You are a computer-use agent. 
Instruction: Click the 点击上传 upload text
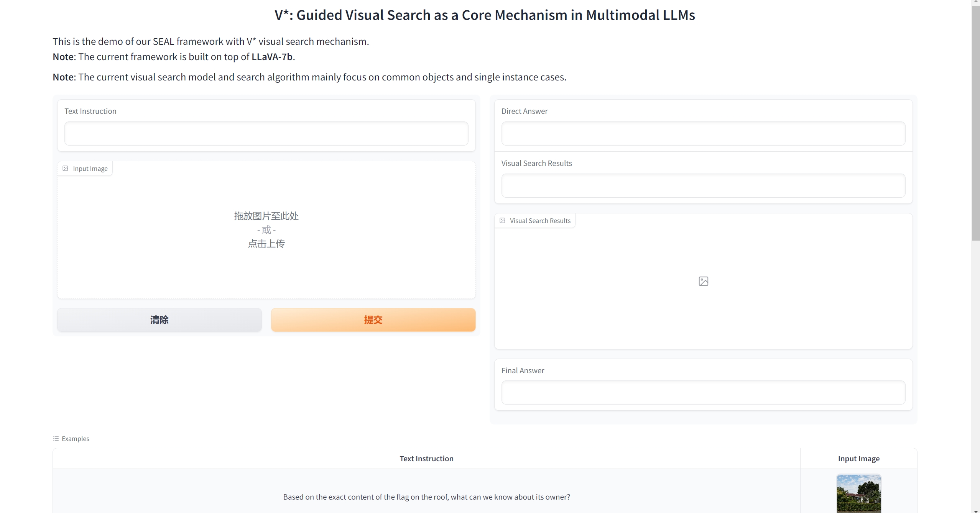266,244
